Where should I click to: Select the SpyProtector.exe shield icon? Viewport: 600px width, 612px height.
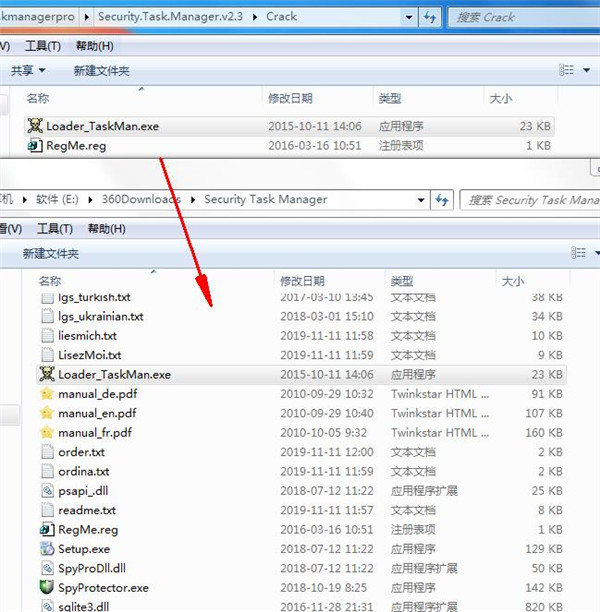coord(47,587)
